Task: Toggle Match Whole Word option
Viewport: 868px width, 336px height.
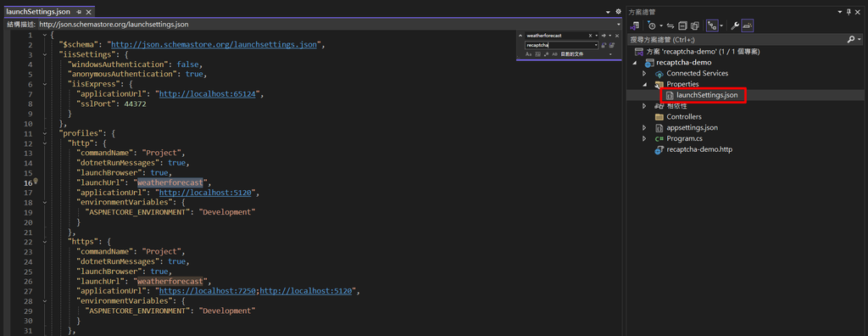Action: click(x=537, y=54)
